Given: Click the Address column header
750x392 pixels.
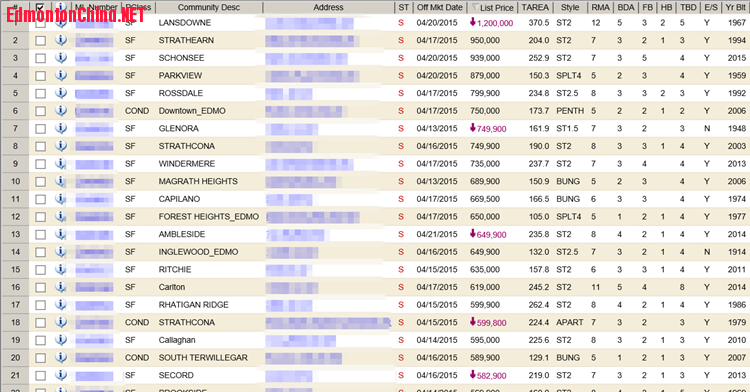Looking at the screenshot, I should pyautogui.click(x=328, y=7).
